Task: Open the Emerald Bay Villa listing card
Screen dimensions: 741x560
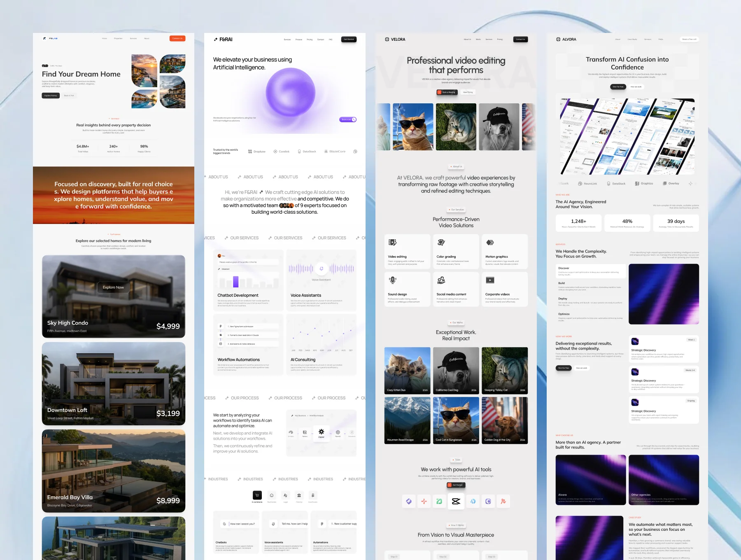Action: point(114,471)
